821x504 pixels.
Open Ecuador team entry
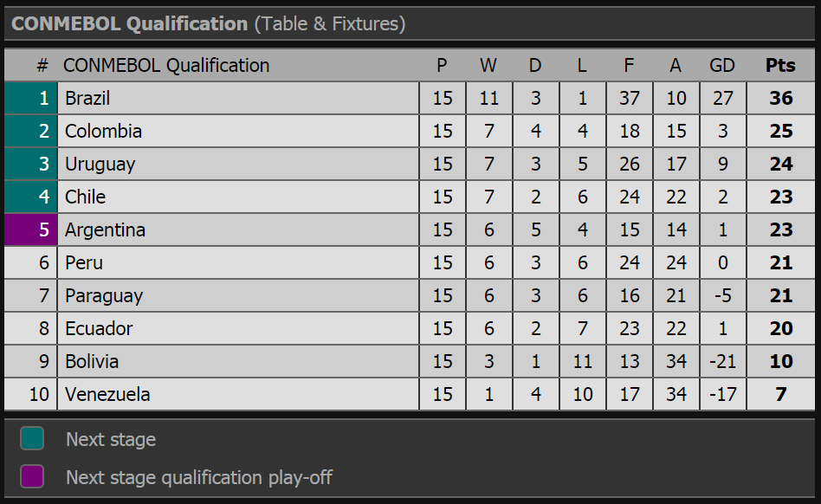point(99,329)
